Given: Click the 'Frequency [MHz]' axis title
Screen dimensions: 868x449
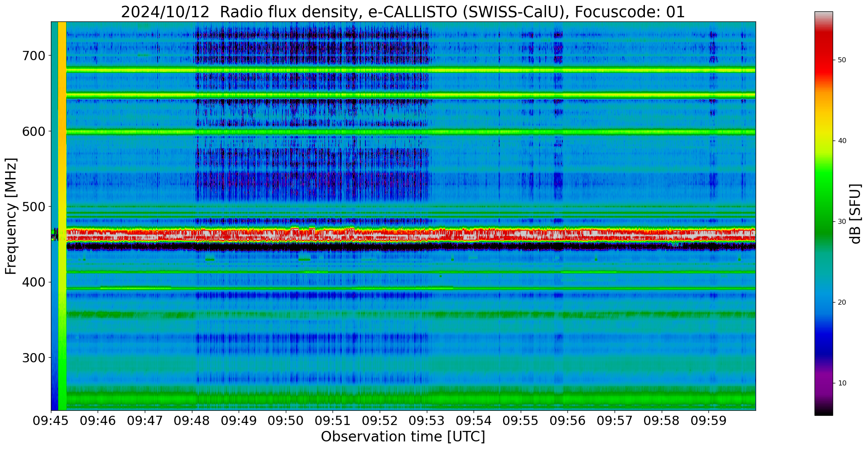Looking at the screenshot, I should [11, 216].
